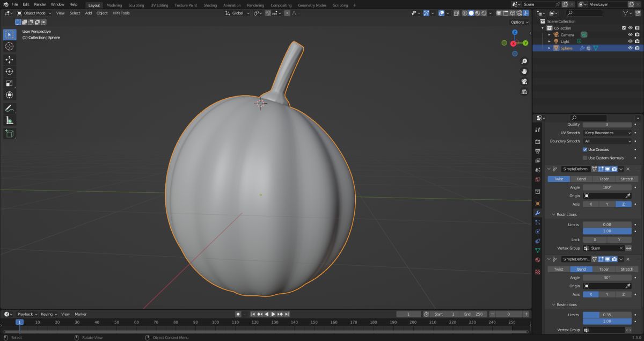The height and width of the screenshot is (341, 644).
Task: Open Boundary Smooth dropdown
Action: [x=607, y=141]
